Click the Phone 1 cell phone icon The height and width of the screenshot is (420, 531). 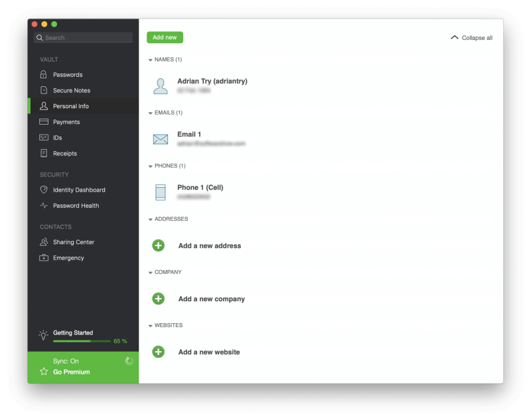[160, 192]
